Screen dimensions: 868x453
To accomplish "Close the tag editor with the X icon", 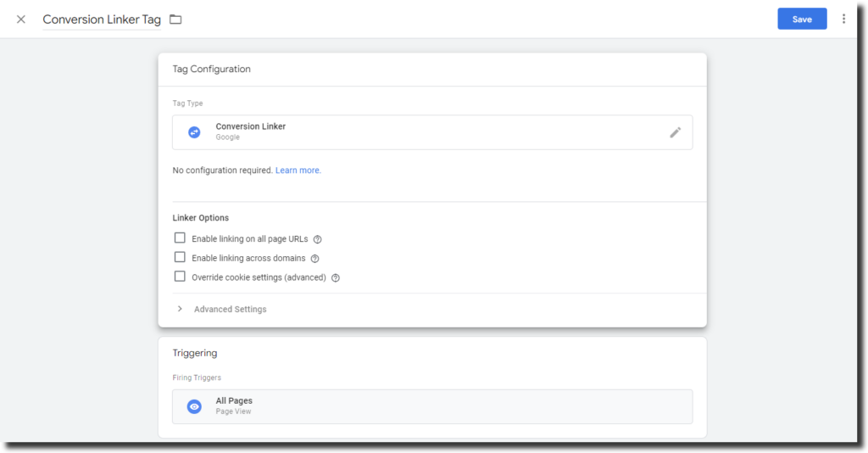I will [x=21, y=20].
